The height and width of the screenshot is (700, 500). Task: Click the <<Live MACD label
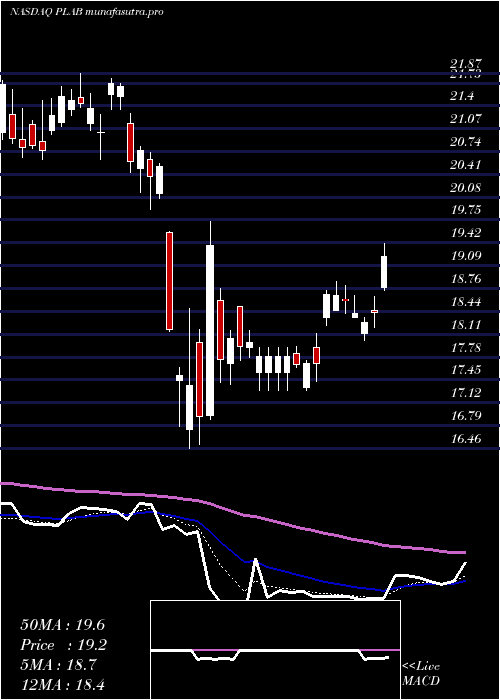tap(421, 673)
